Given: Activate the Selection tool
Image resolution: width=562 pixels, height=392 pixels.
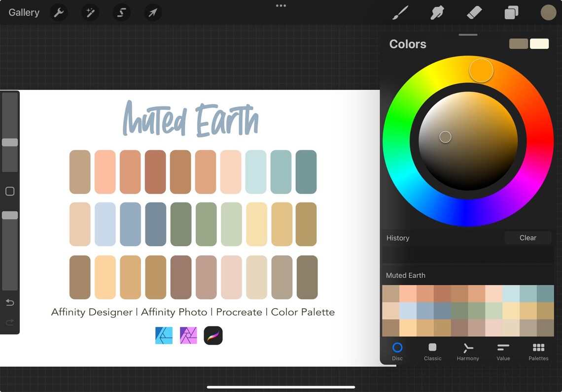Looking at the screenshot, I should 121,12.
